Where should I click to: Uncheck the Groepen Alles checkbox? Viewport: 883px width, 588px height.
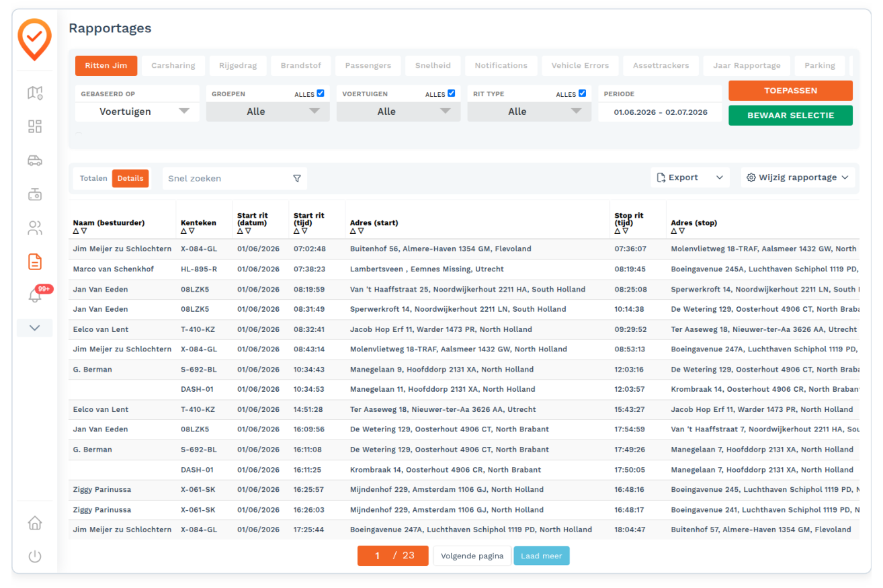[x=321, y=93]
